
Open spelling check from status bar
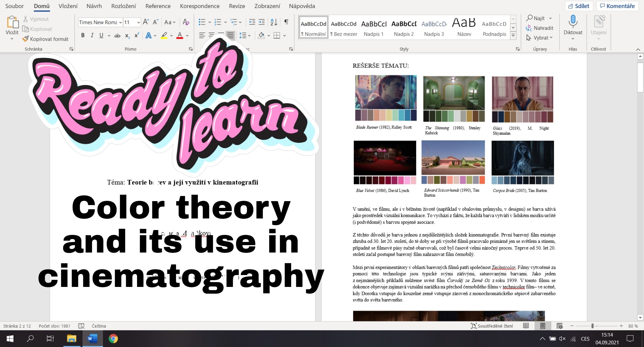pyautogui.click(x=81, y=326)
